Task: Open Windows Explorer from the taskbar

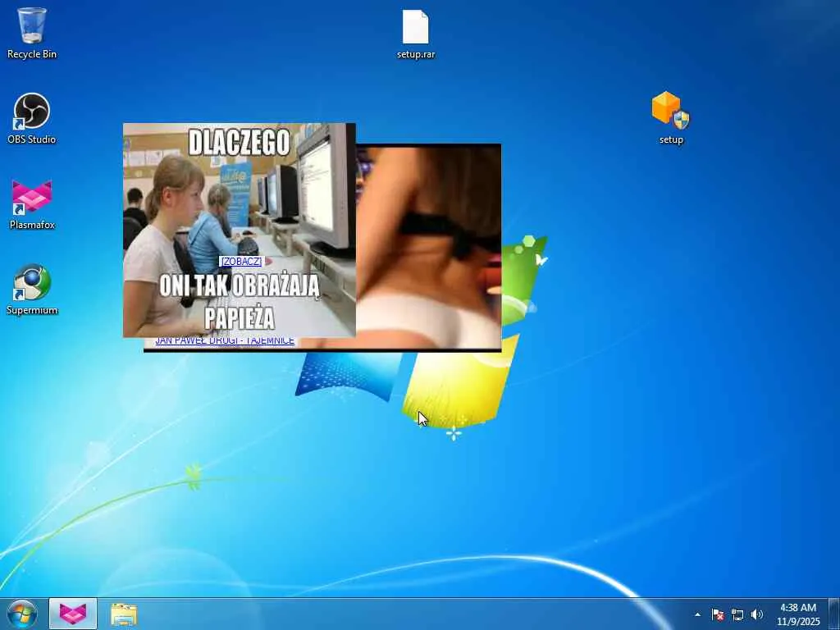Action: point(124,614)
